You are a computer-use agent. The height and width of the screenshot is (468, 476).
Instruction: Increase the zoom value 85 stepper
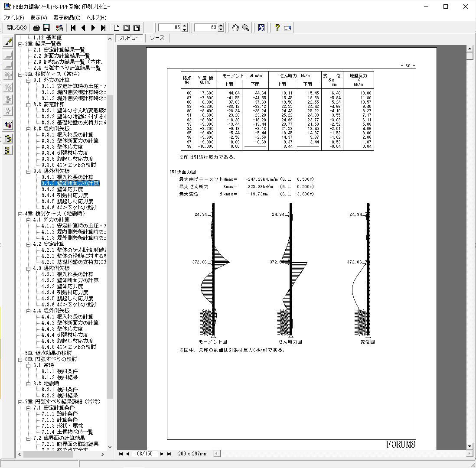click(184, 26)
